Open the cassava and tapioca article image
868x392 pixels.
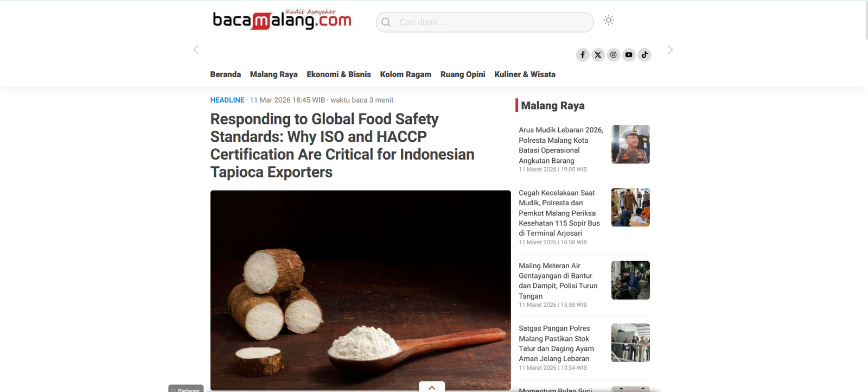click(x=361, y=290)
